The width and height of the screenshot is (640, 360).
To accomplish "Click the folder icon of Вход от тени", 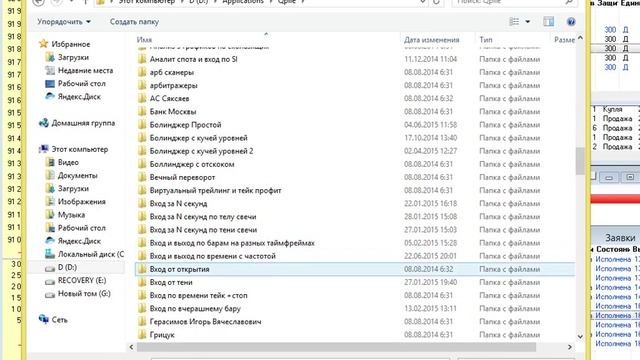I will (142, 282).
